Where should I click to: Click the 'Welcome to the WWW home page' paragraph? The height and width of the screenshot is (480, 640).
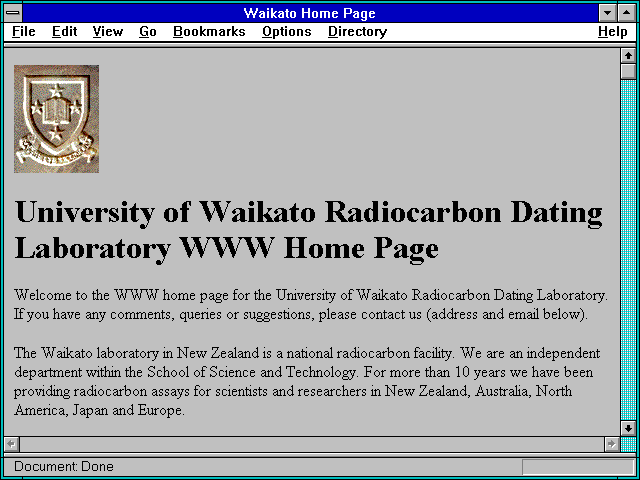click(311, 304)
